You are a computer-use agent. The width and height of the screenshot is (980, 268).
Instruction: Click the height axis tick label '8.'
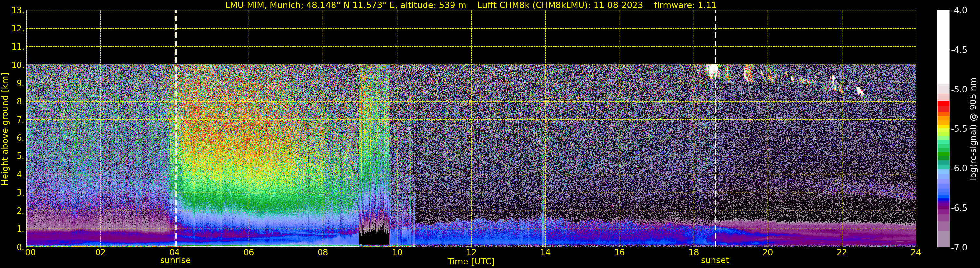coord(20,102)
